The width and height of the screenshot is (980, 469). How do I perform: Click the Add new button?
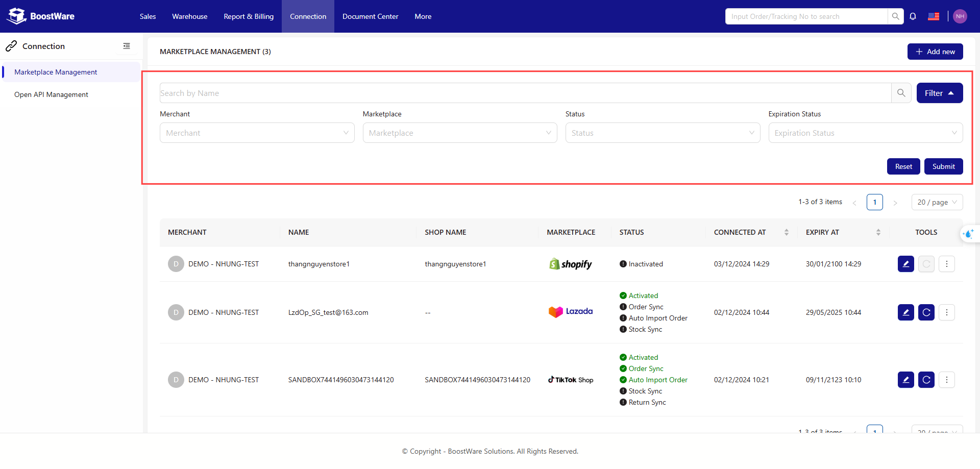click(x=935, y=52)
